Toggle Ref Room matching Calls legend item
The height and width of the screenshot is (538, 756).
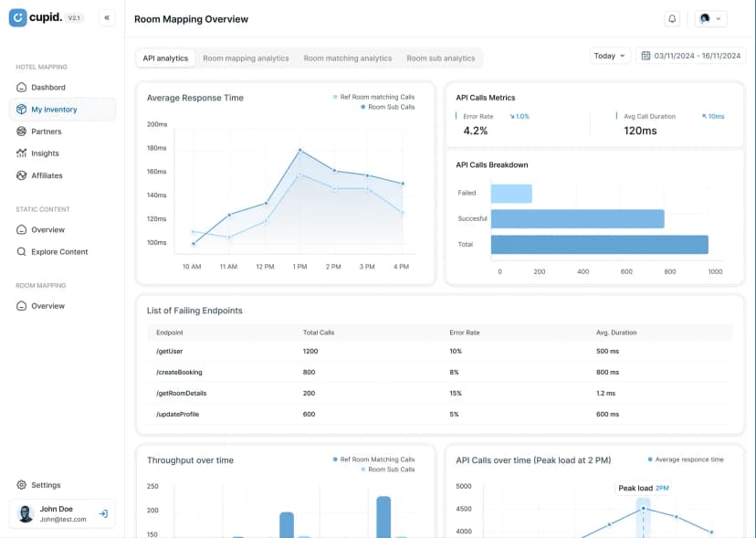click(x=374, y=96)
